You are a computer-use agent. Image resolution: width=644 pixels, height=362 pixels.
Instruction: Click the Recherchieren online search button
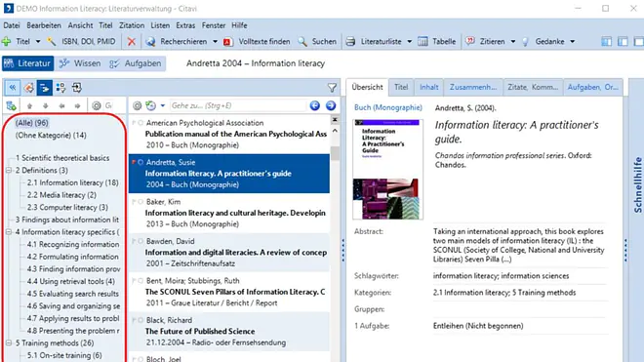(177, 42)
